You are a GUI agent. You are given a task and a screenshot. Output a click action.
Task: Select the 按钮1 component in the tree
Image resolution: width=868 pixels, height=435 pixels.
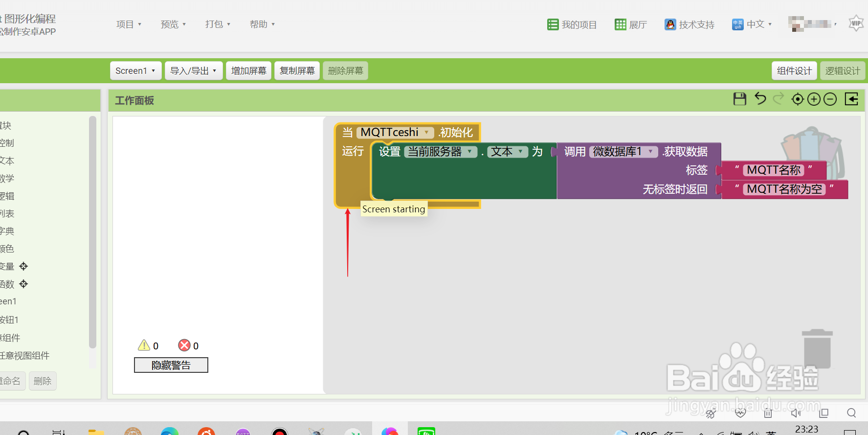pyautogui.click(x=9, y=320)
